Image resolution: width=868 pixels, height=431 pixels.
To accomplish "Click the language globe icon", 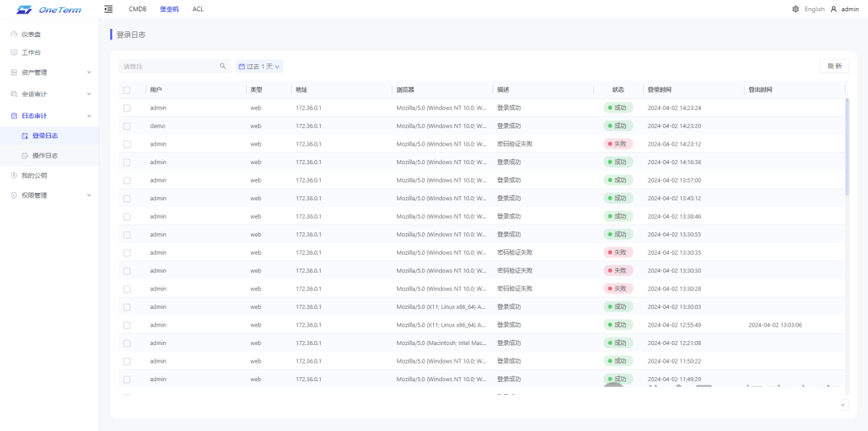I will pos(796,10).
